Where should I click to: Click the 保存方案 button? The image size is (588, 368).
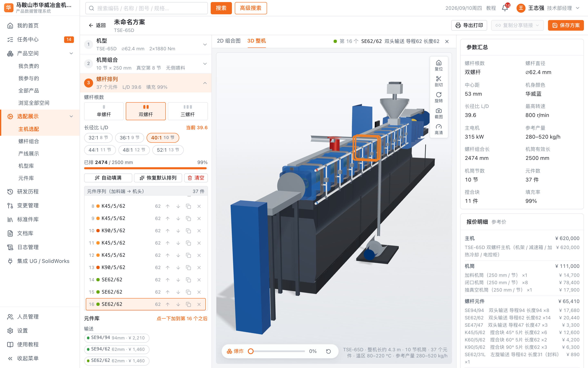click(566, 25)
